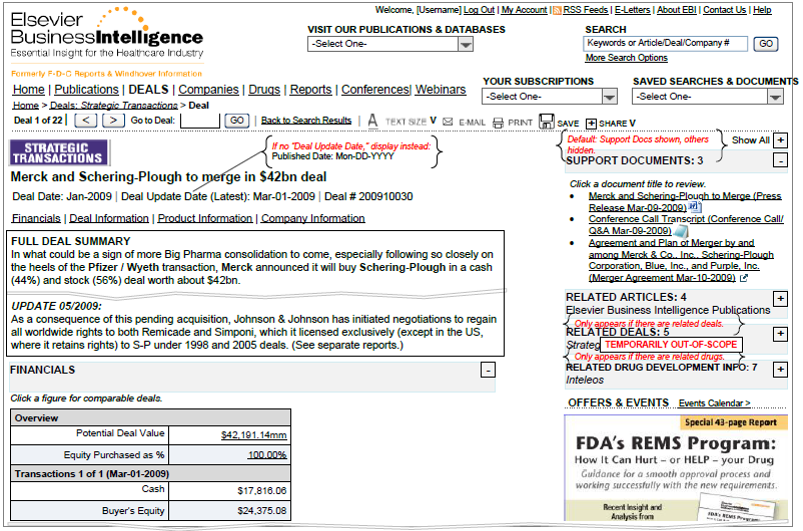Collapse the Support Documents section

pyautogui.click(x=780, y=161)
